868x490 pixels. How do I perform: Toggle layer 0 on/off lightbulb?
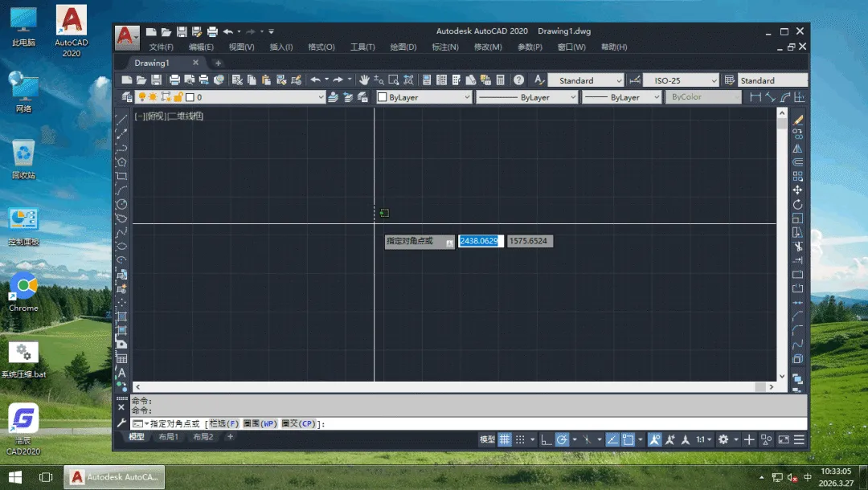pyautogui.click(x=141, y=97)
